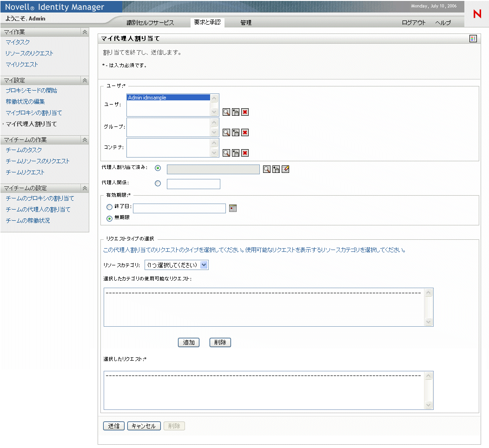Select 代理人割り当て済み radio button
Image resolution: width=489 pixels, height=448 pixels.
coord(158,168)
